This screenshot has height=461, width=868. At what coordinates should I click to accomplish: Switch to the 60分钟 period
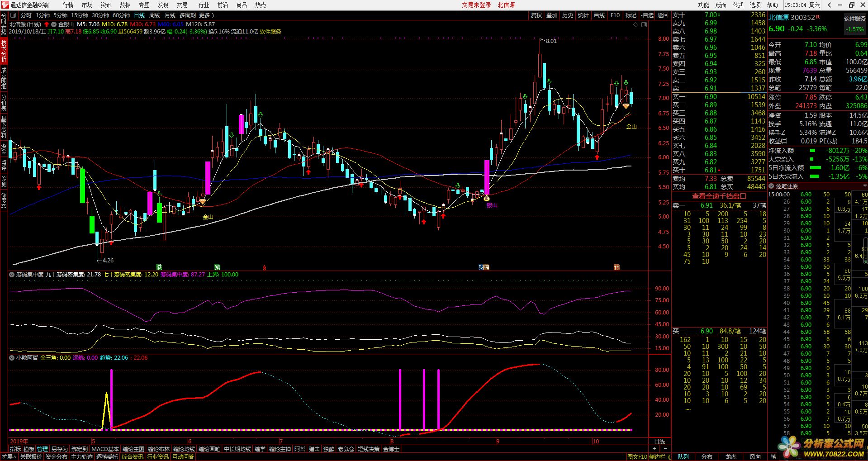121,15
